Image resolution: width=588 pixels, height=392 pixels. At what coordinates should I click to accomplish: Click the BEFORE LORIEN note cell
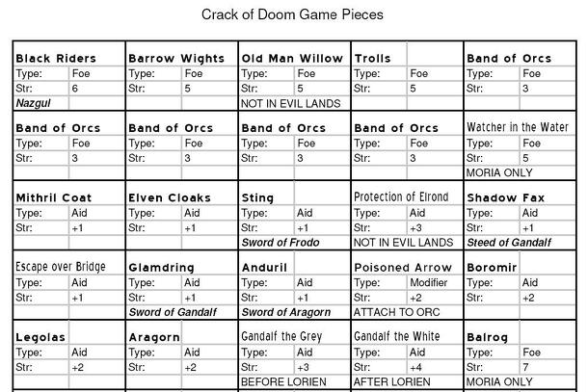(x=283, y=381)
